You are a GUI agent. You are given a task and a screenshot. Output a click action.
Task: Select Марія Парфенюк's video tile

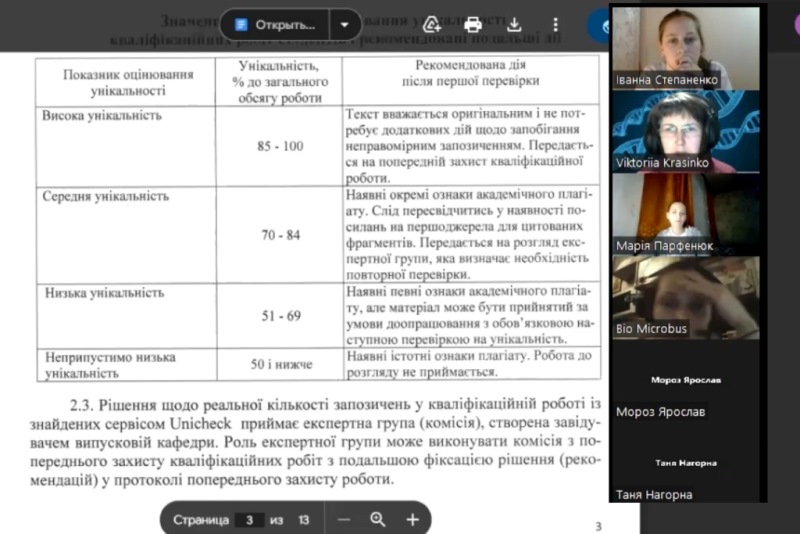[686, 214]
